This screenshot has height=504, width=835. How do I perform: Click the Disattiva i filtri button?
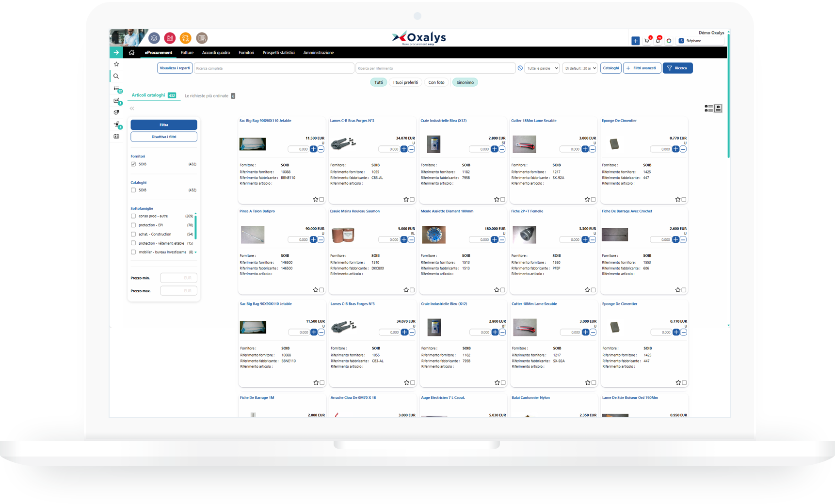click(x=163, y=137)
